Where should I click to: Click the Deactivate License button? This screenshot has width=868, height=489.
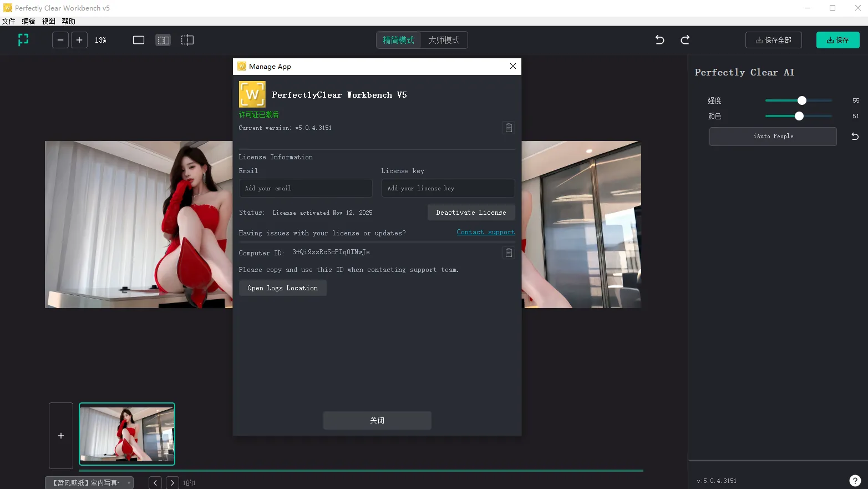[471, 213]
